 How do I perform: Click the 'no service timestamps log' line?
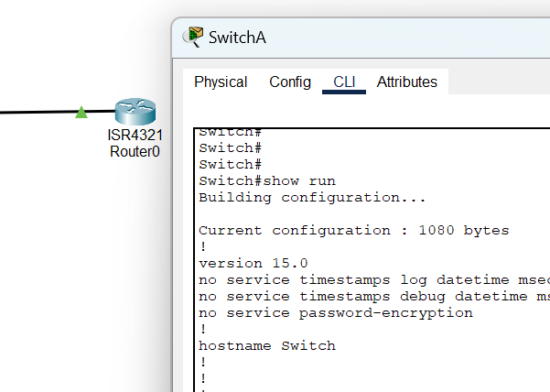[374, 280]
